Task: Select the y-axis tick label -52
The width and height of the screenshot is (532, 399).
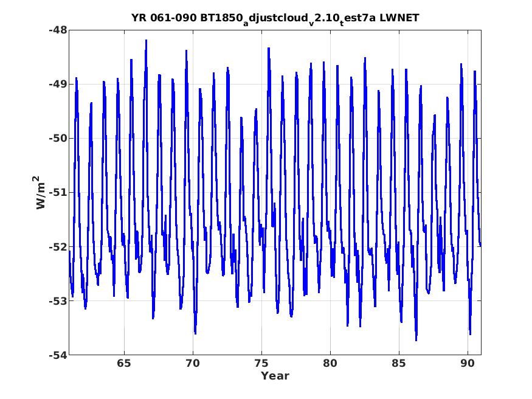Action: (58, 247)
